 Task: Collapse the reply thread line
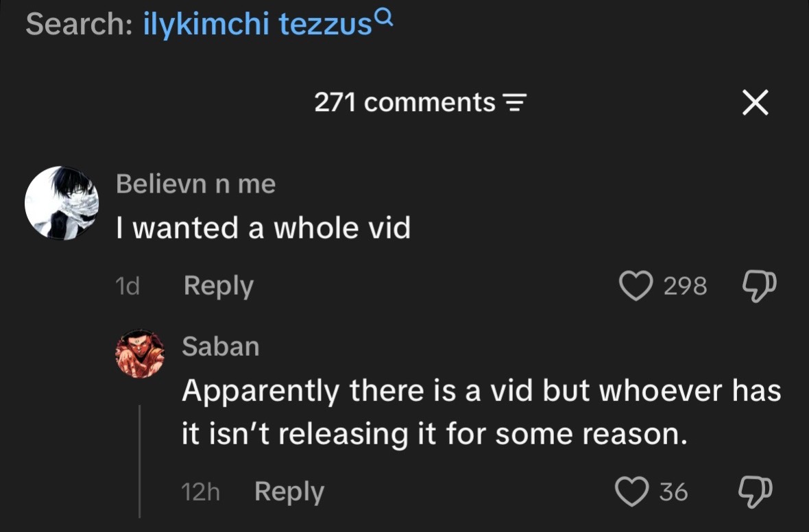pos(140,461)
